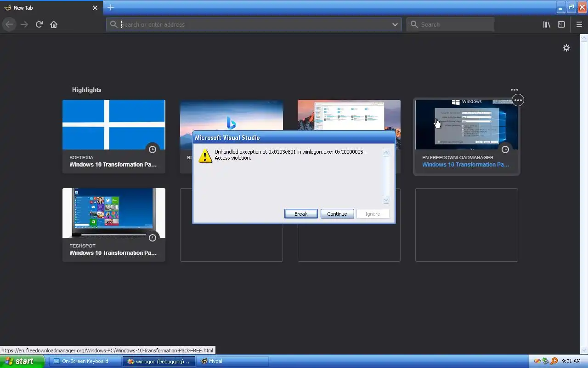This screenshot has width=588, height=368.
Task: Click the history clock on Softexia card
Action: (153, 149)
